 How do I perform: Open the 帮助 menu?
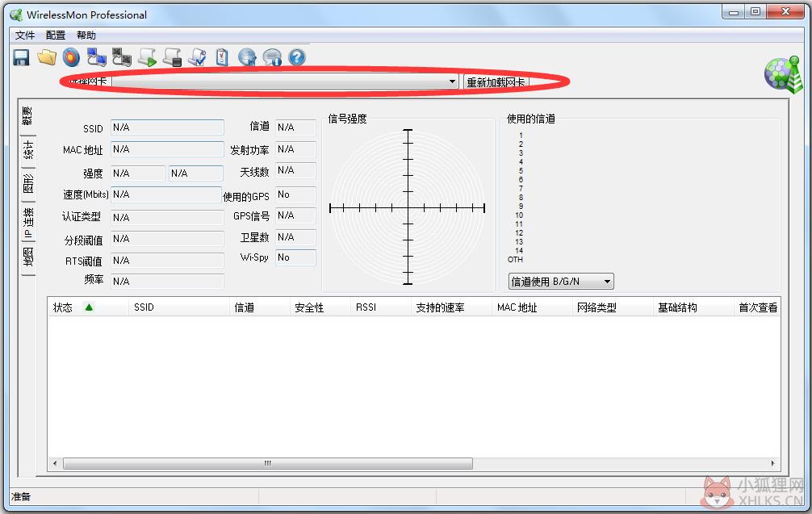point(86,36)
